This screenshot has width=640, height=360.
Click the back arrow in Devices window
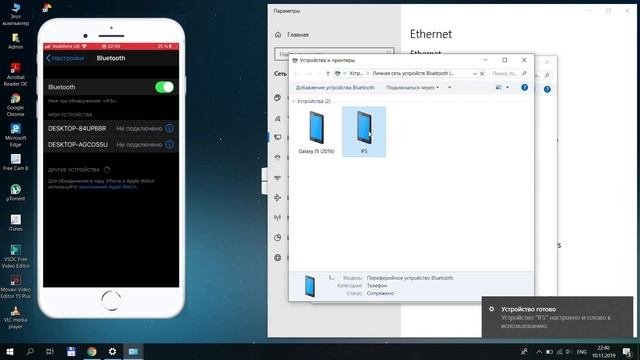coord(297,73)
